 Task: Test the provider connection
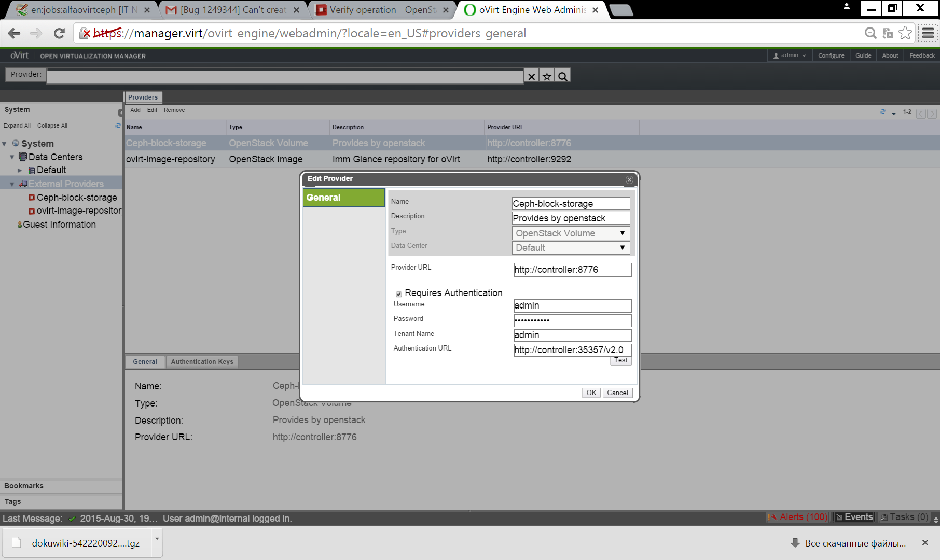620,360
